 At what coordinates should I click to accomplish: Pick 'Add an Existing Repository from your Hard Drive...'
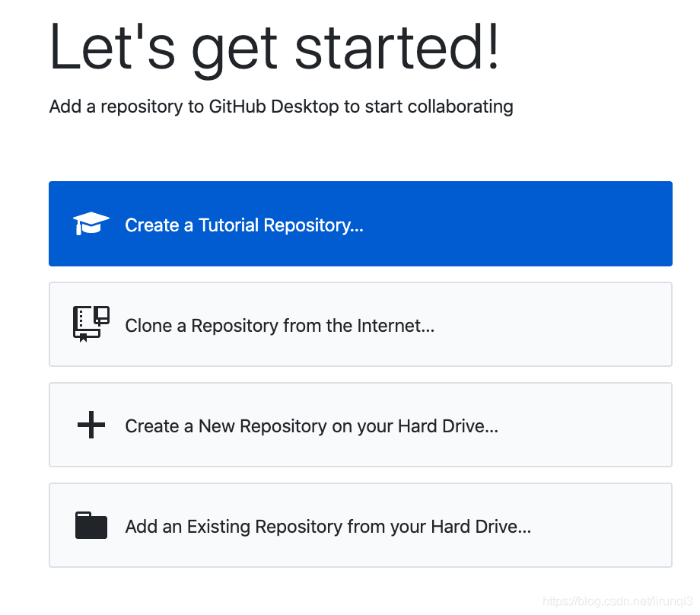coord(360,525)
